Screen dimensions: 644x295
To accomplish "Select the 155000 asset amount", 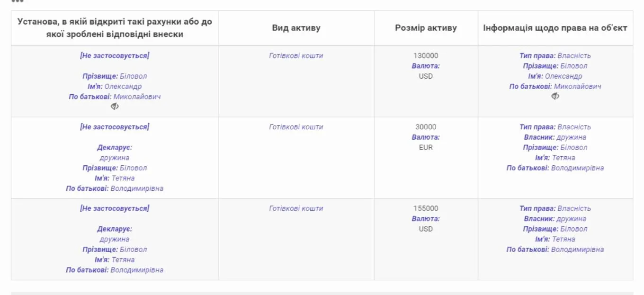I will [x=426, y=208].
